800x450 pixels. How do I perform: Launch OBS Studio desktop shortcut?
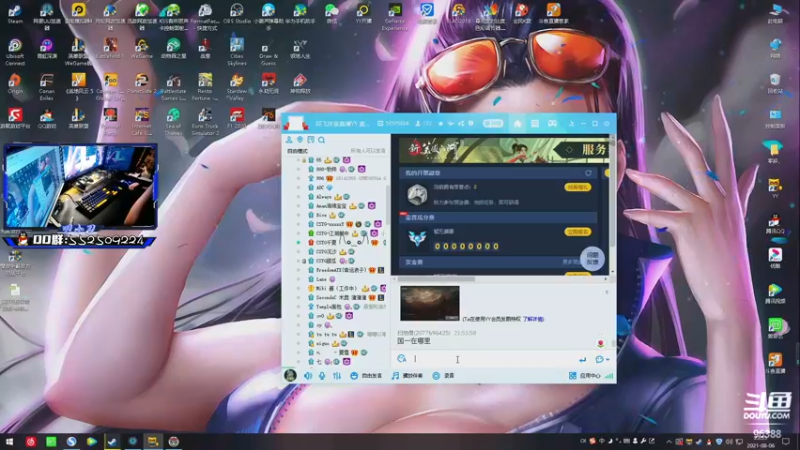coord(237,14)
